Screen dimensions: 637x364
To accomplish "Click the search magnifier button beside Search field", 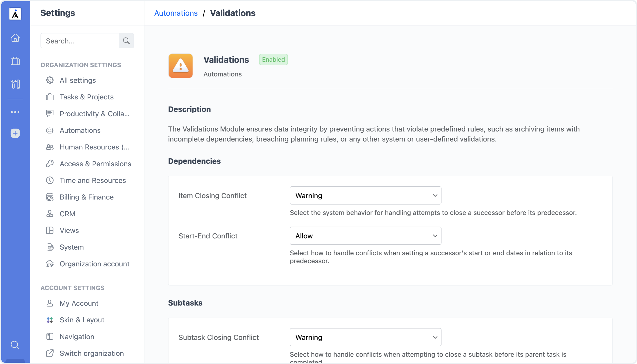I will (x=126, y=41).
